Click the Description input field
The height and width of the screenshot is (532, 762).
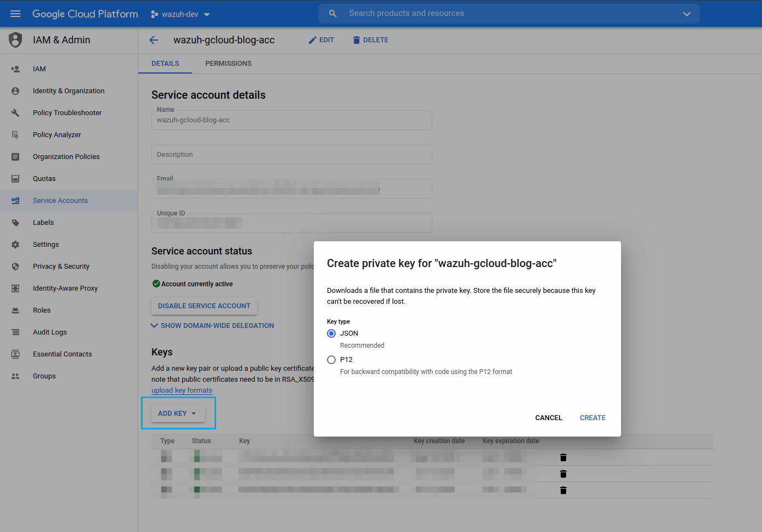[x=292, y=155]
